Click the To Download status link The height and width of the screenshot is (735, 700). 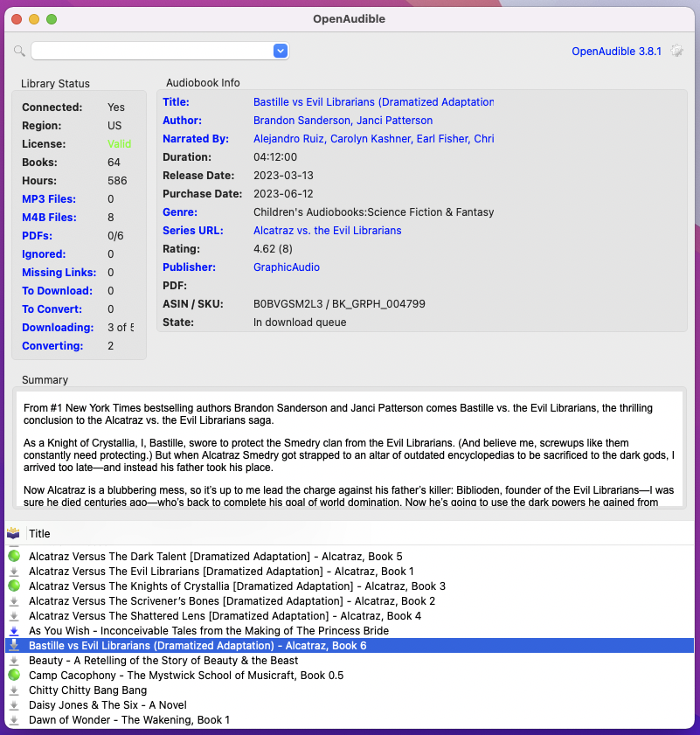pyautogui.click(x=57, y=291)
